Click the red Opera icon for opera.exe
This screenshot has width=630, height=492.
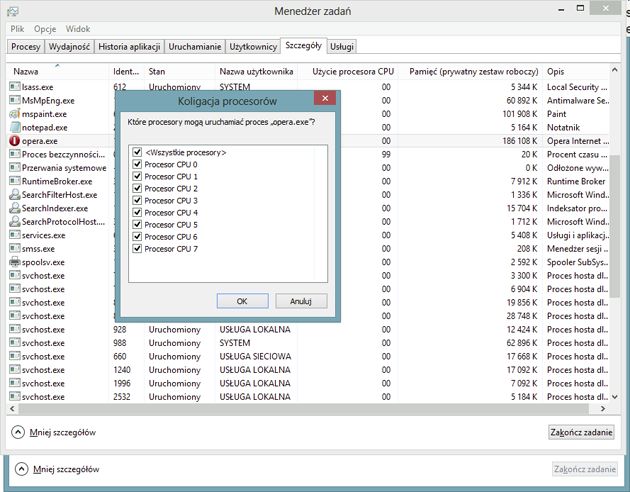click(x=14, y=141)
